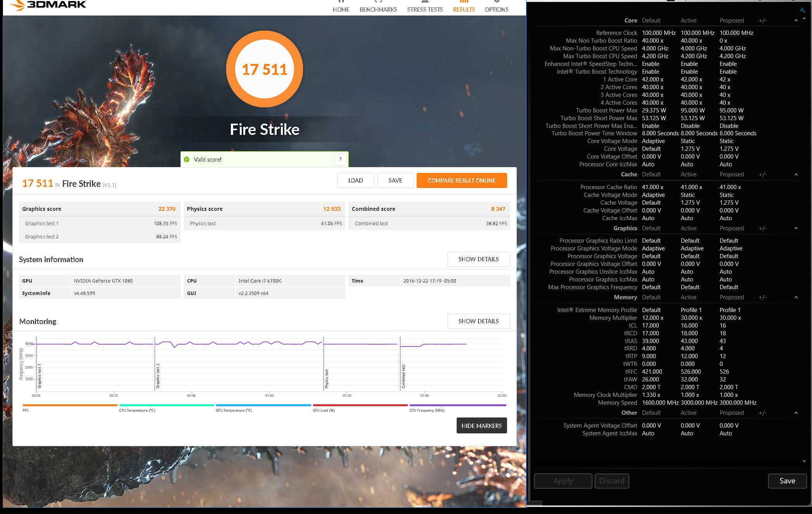Save the tuning profile with Save button
812x514 pixels.
click(787, 481)
